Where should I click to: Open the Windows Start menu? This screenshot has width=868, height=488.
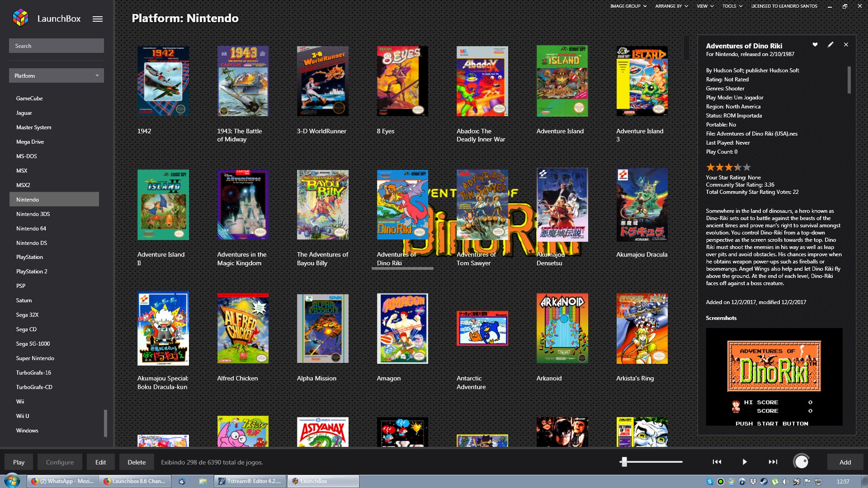[12, 481]
